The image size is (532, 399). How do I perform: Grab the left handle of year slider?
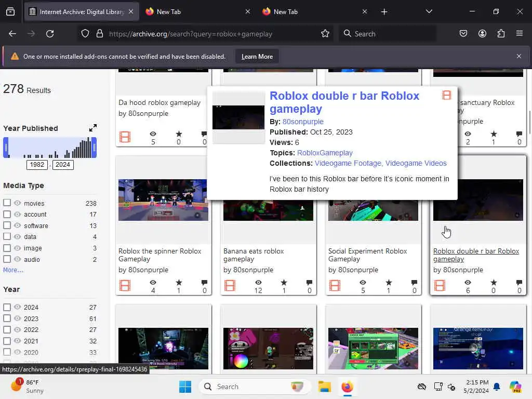(6, 148)
